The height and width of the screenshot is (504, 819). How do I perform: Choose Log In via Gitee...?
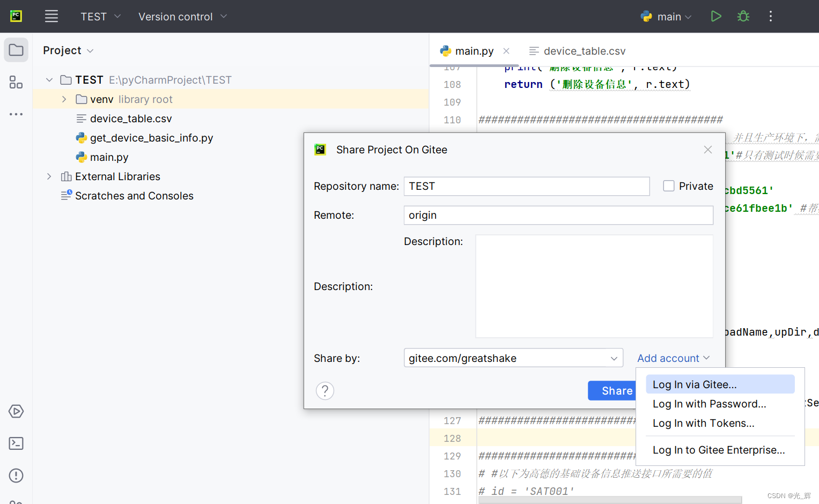click(x=720, y=384)
